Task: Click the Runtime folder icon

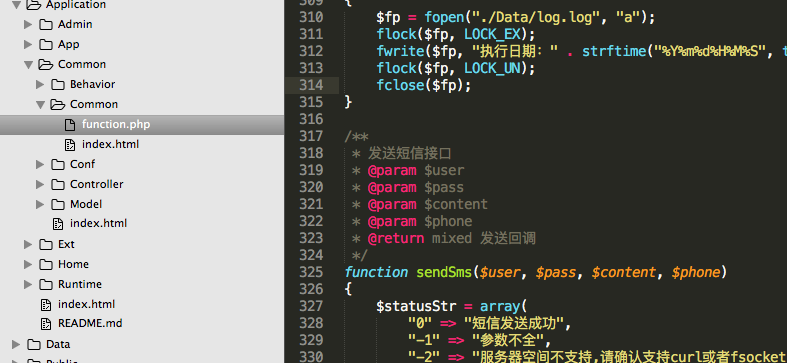Action: point(46,284)
